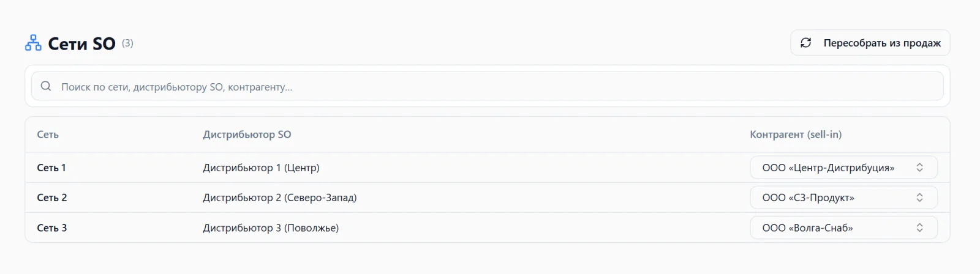980x274 pixels.
Task: Click chevron arrows on ООО «Центр-Дистрибуция» selector
Action: pos(919,168)
